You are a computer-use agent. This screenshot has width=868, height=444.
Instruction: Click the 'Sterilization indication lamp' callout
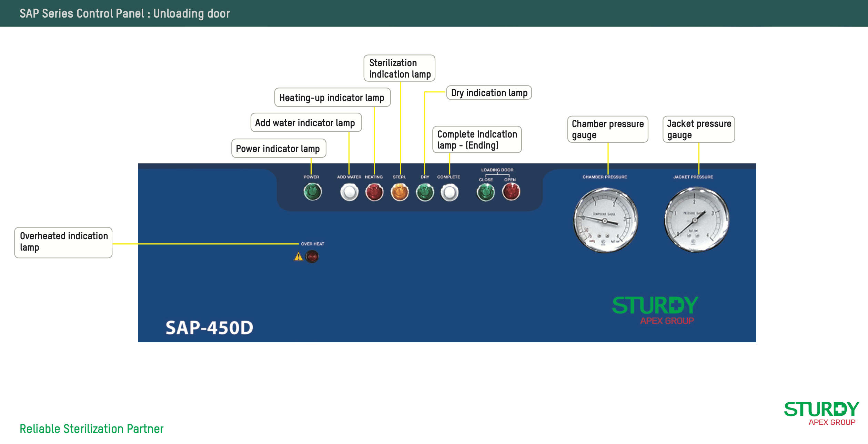[400, 68]
